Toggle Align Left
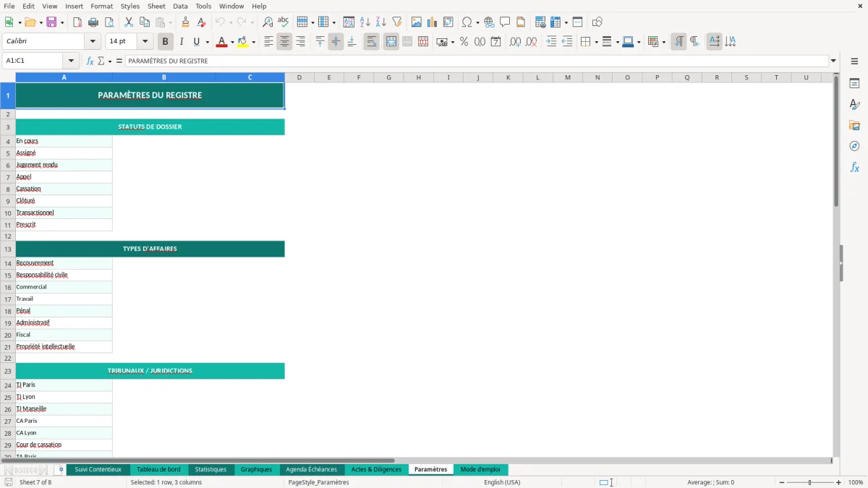 pos(268,42)
